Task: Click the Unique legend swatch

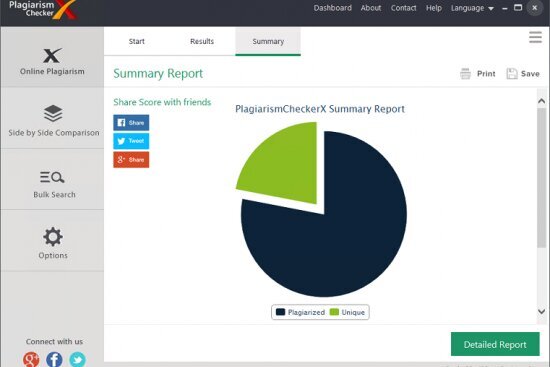Action: point(334,312)
